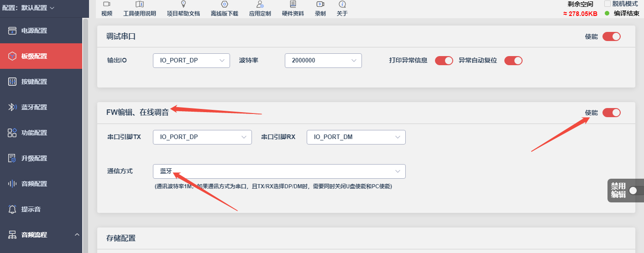Image resolution: width=644 pixels, height=253 pixels.
Task: Click the 离线版下载 download icon
Action: point(225,4)
